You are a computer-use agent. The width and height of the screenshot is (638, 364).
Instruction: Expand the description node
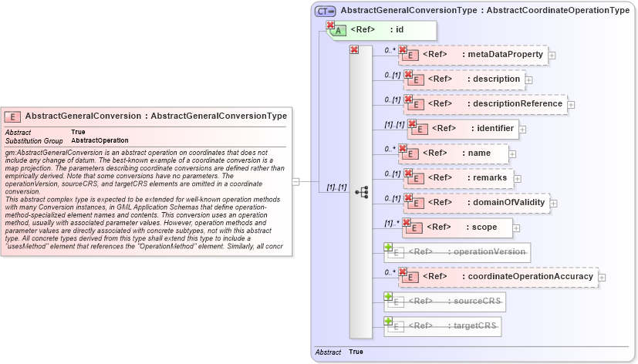pyautogui.click(x=528, y=80)
